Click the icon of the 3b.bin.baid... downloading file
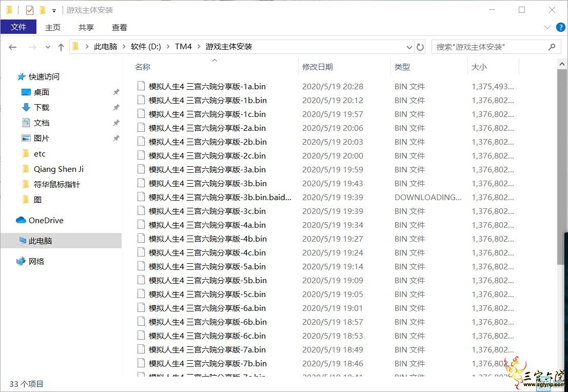 pyautogui.click(x=141, y=197)
